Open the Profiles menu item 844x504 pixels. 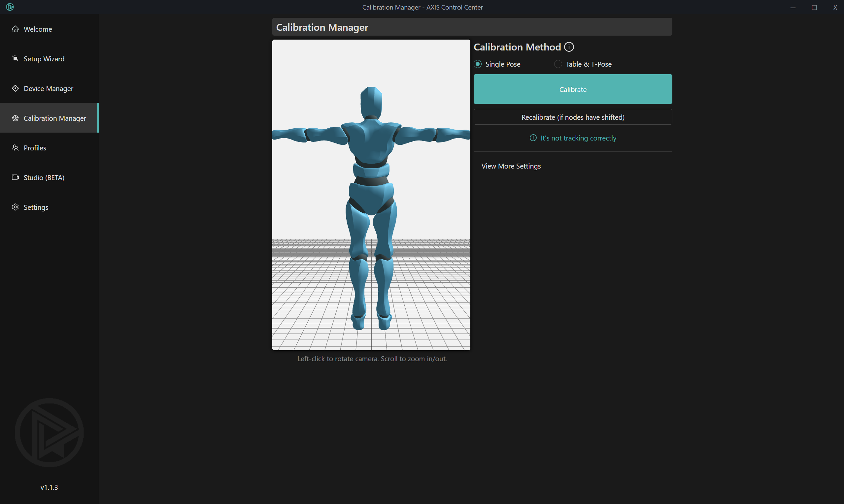[x=35, y=148]
